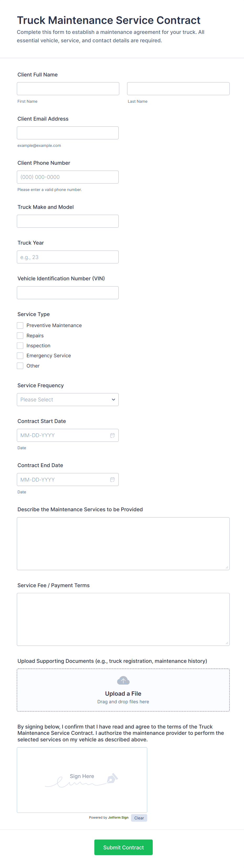Tick the Inspection checkbox
Viewport: 244px width, 868px height.
(x=20, y=345)
